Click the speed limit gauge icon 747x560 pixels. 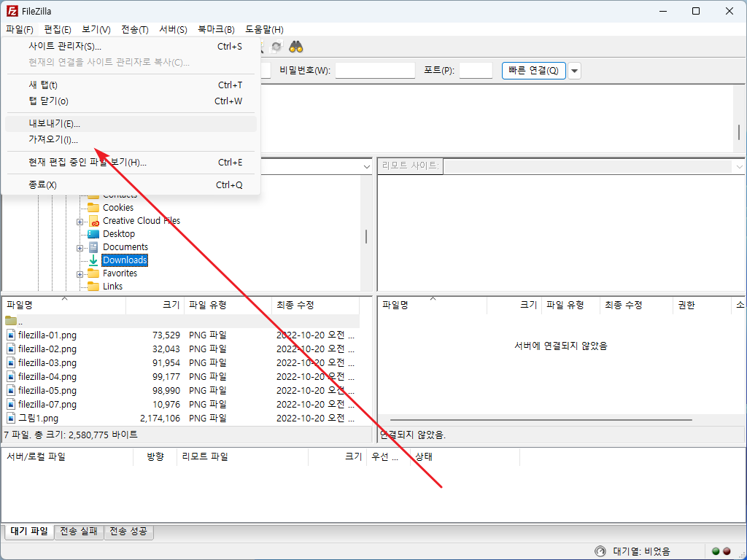coord(600,551)
